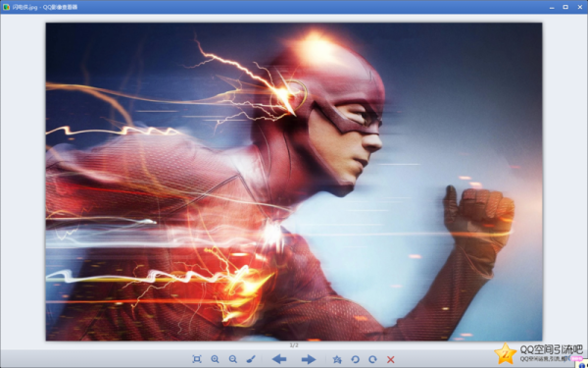
Task: Click the star favorite icon in toolbar
Action: coord(337,359)
